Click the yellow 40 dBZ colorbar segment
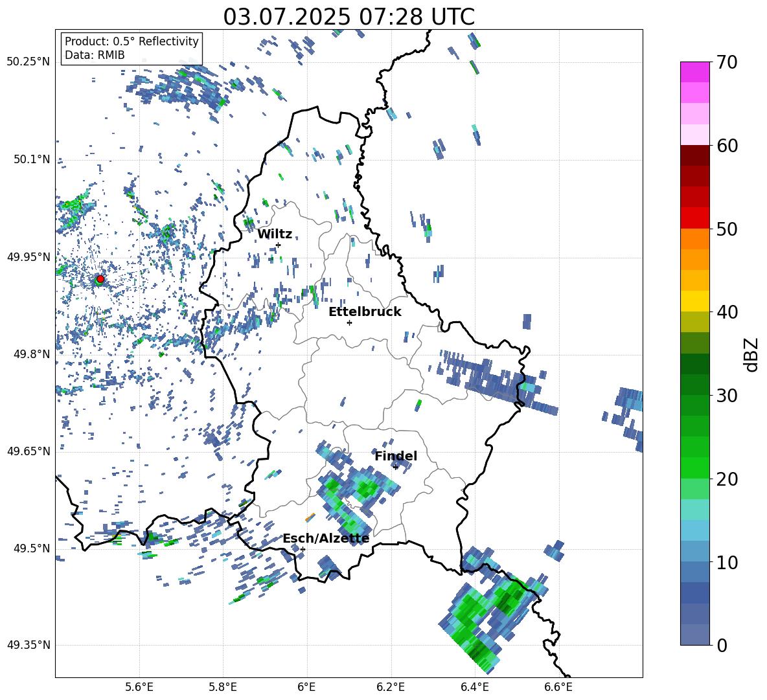767x700 pixels. pyautogui.click(x=694, y=301)
